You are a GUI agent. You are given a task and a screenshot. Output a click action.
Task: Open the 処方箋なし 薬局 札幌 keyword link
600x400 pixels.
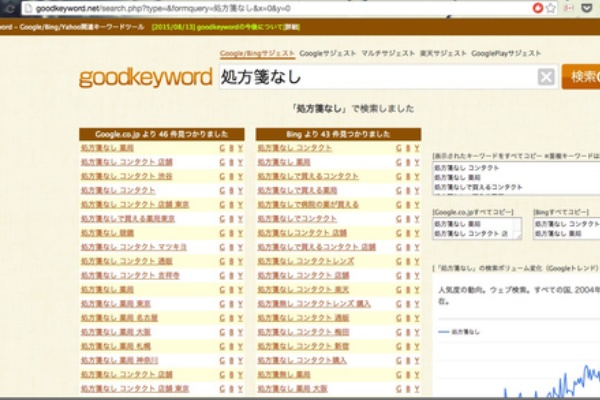pyautogui.click(x=116, y=346)
